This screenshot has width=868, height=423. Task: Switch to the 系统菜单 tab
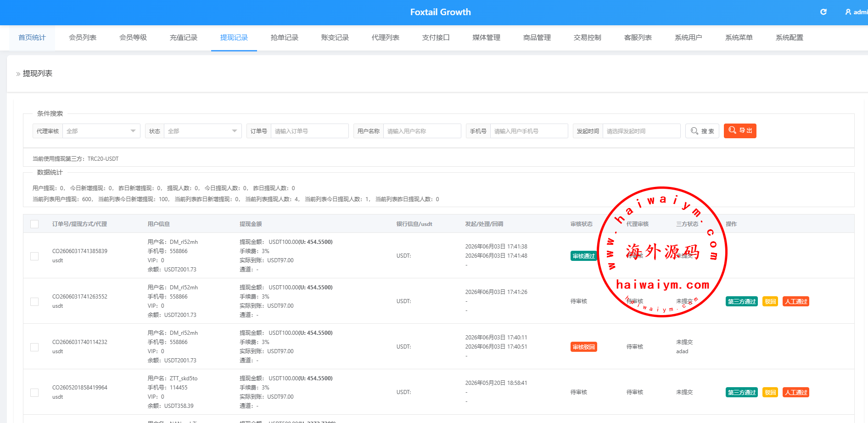pyautogui.click(x=739, y=38)
